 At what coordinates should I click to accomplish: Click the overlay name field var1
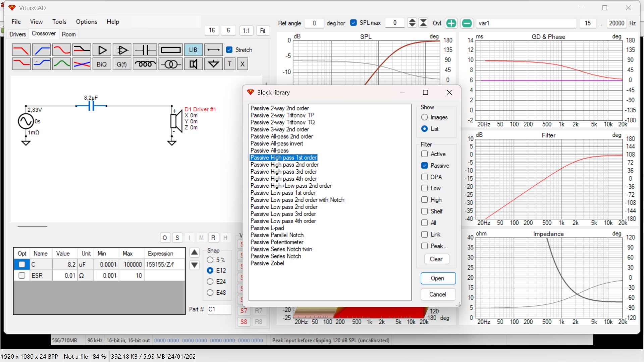click(x=526, y=23)
